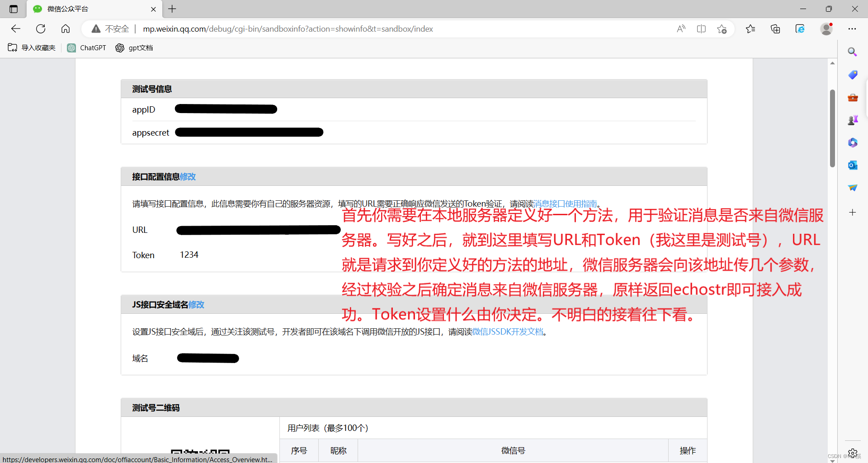Click the 微信号 column header
Image resolution: width=868 pixels, height=463 pixels.
coord(513,451)
